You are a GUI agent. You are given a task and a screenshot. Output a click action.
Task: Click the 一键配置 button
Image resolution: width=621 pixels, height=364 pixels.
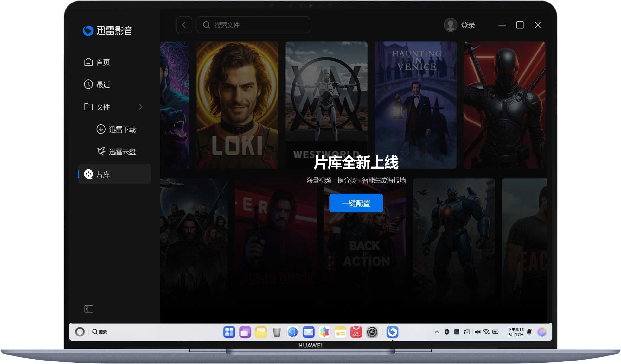coord(356,203)
